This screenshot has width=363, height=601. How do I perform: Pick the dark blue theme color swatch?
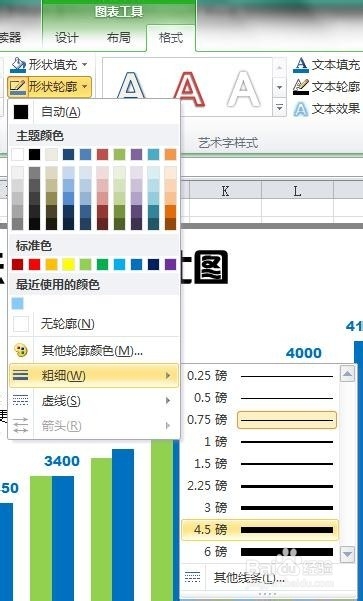[69, 154]
